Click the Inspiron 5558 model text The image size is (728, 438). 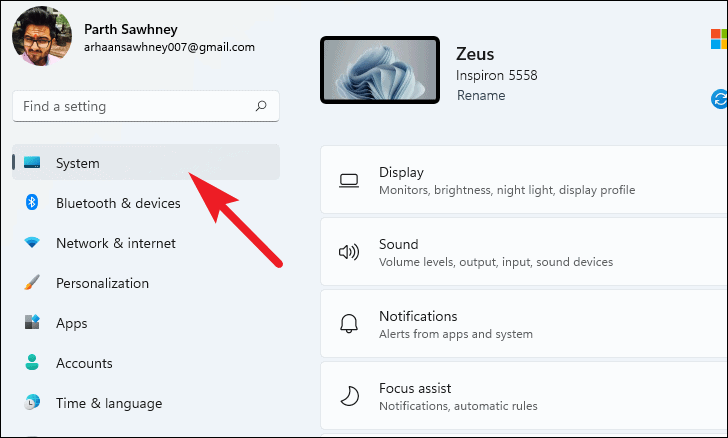[496, 75]
